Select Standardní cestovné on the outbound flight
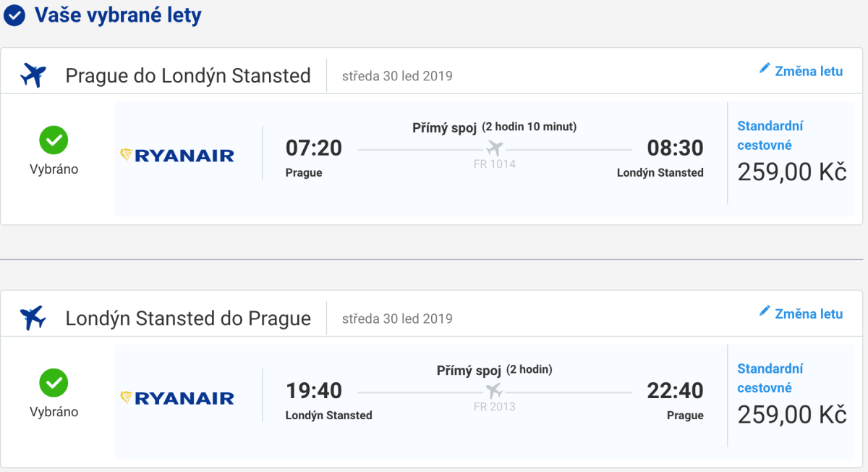 (x=770, y=135)
